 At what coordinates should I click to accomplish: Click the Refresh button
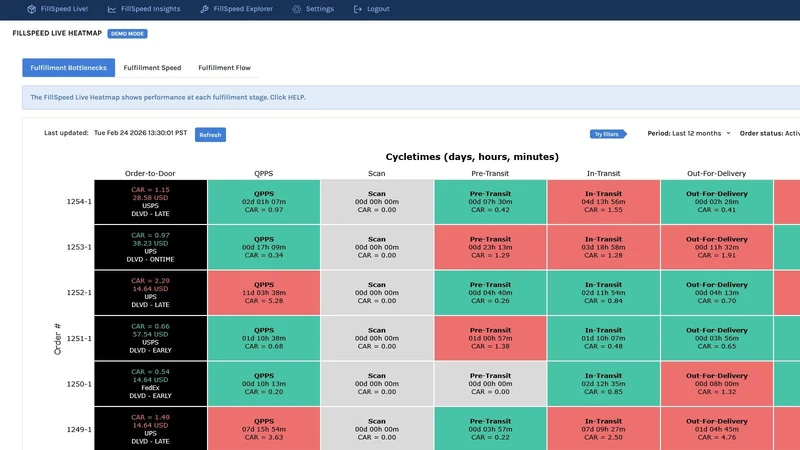210,135
